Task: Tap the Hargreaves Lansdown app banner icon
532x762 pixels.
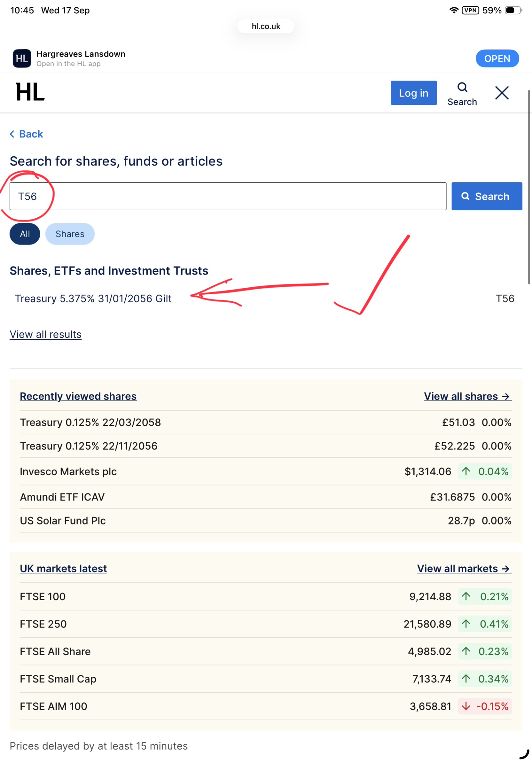Action: click(x=22, y=59)
